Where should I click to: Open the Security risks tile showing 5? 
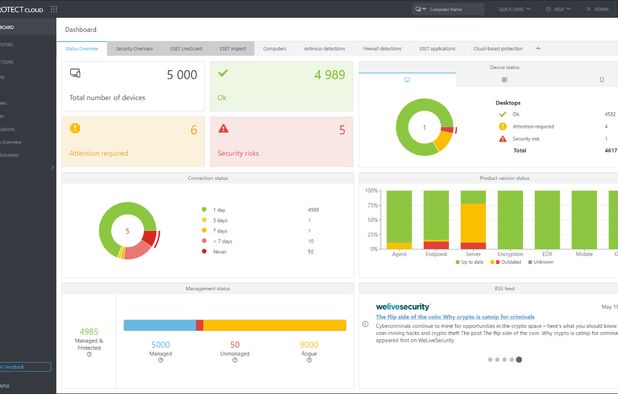coord(281,141)
